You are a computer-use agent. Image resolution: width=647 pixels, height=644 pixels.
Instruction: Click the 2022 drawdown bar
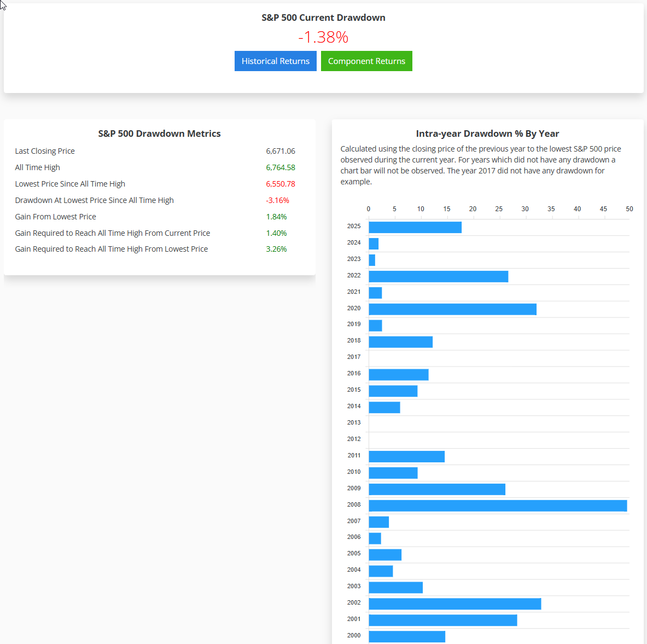click(x=438, y=277)
